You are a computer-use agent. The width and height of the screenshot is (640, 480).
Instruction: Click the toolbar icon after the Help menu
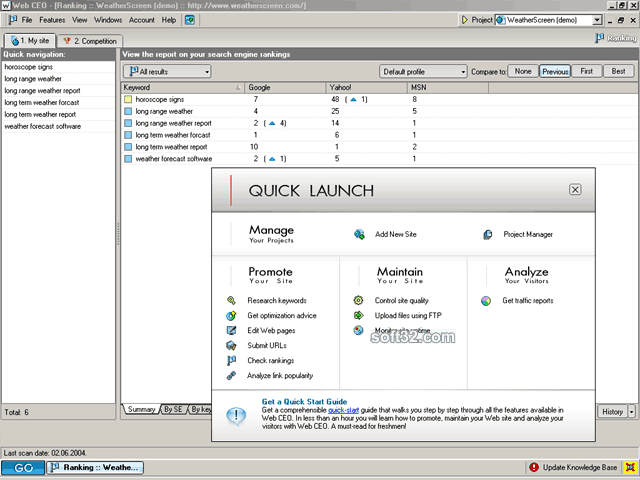click(190, 20)
